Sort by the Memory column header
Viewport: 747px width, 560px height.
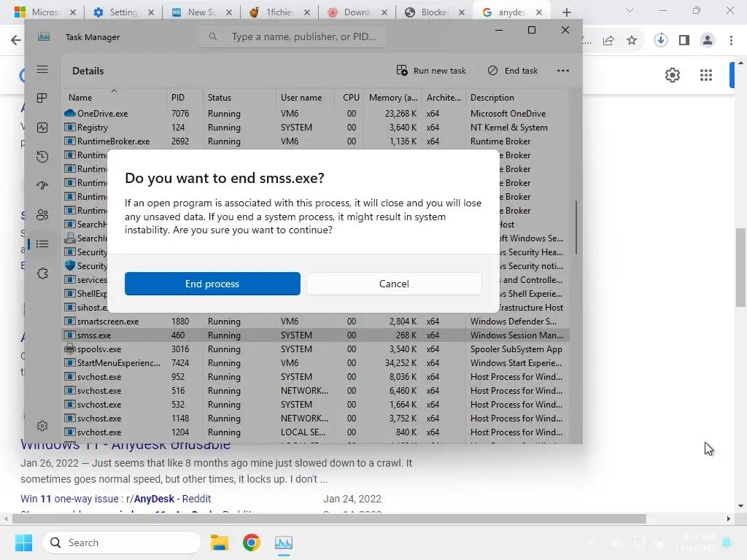coord(393,98)
